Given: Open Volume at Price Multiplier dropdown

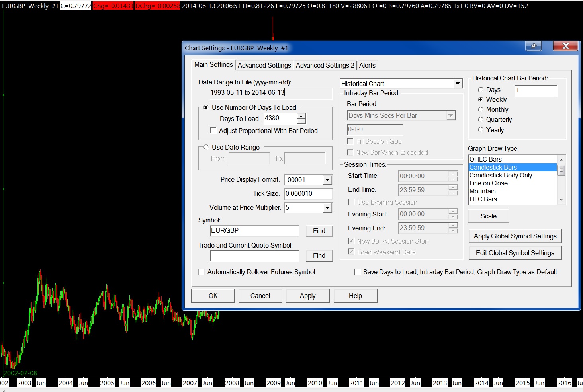Looking at the screenshot, I should coord(327,207).
